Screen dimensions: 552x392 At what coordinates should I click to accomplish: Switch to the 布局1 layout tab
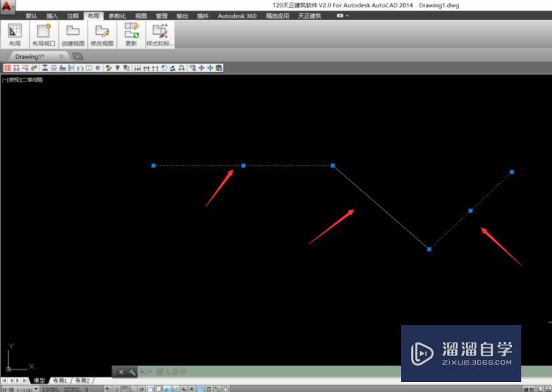click(60, 381)
